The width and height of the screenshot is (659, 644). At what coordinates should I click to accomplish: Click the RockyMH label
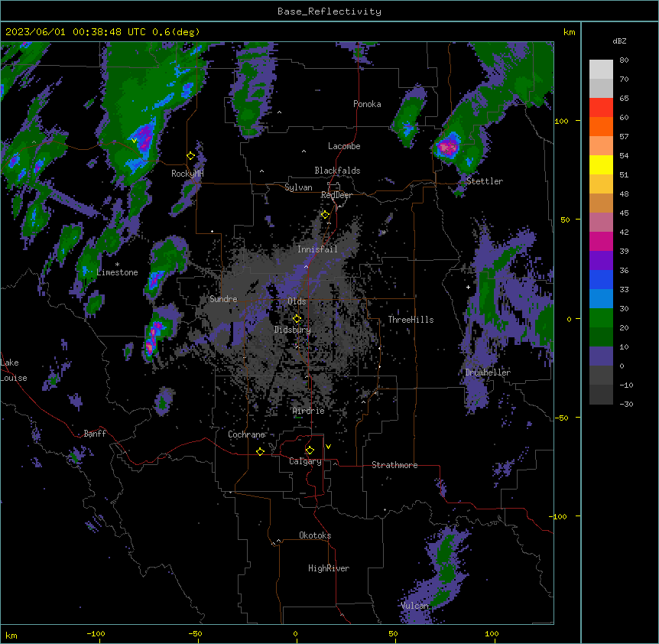[187, 174]
